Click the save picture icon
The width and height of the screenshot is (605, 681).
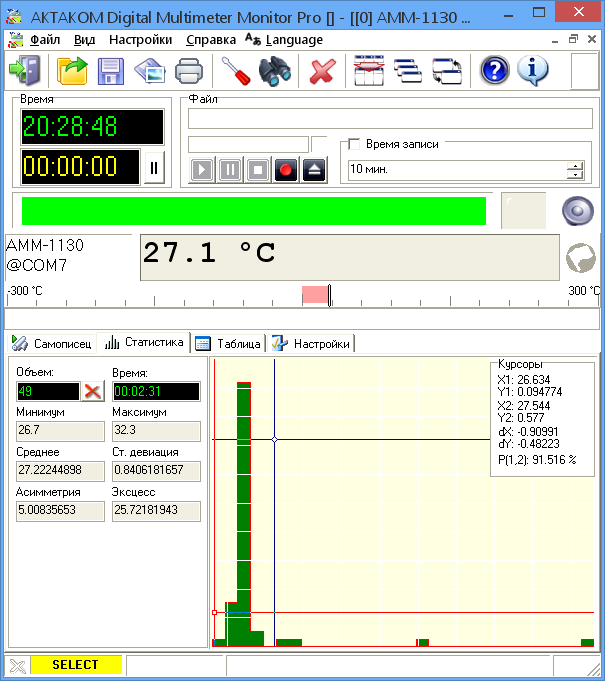click(x=150, y=71)
